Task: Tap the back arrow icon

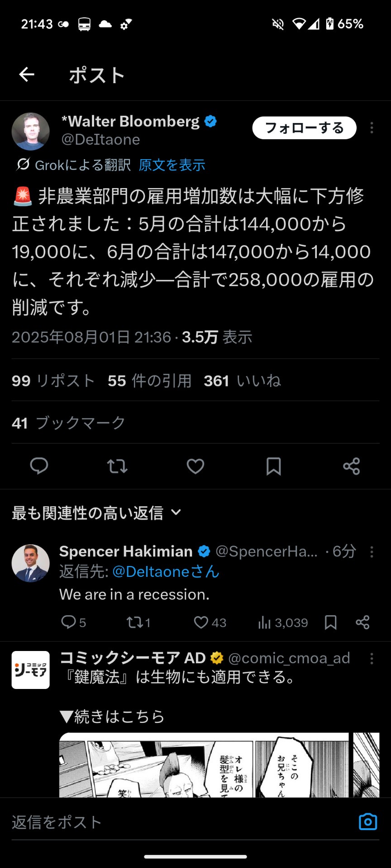Action: [x=27, y=75]
